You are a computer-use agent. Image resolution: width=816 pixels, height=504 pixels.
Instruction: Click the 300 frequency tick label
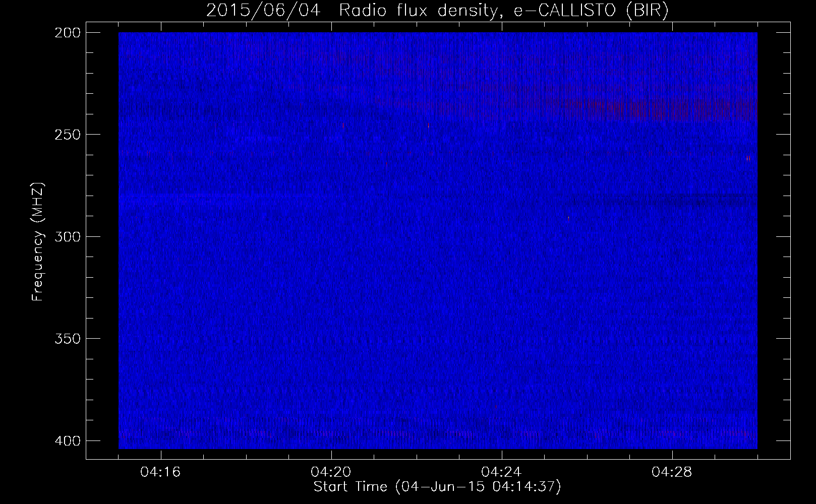click(x=67, y=236)
